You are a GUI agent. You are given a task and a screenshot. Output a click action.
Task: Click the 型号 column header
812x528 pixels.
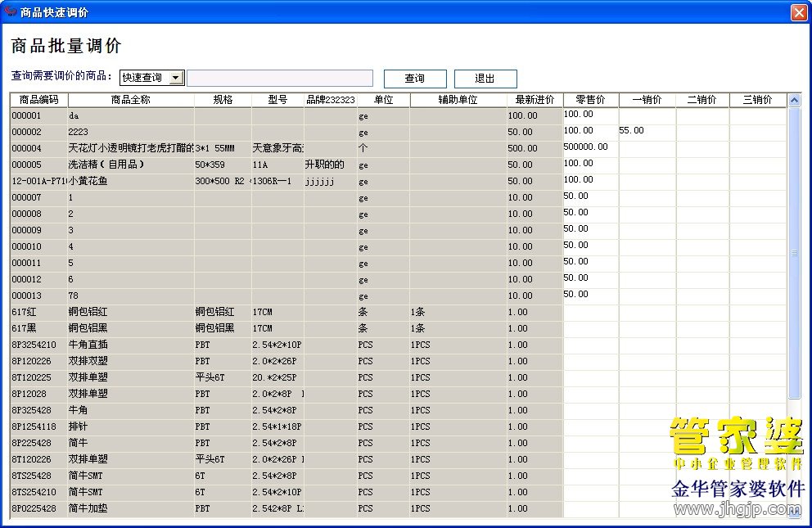coord(277,99)
